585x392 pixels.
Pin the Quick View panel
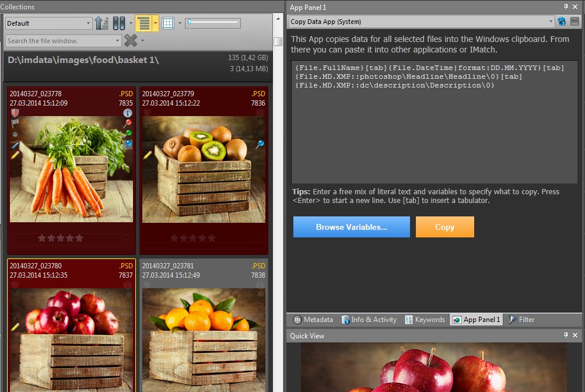coord(566,335)
